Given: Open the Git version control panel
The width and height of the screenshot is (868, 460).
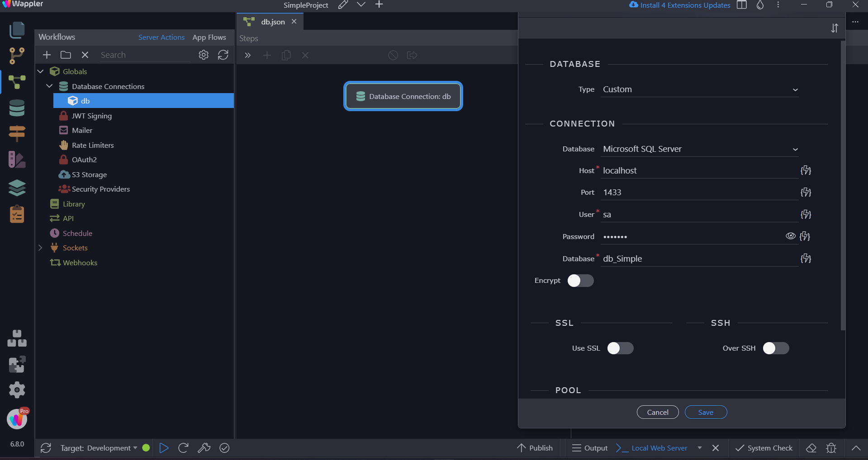Looking at the screenshot, I should (x=17, y=55).
